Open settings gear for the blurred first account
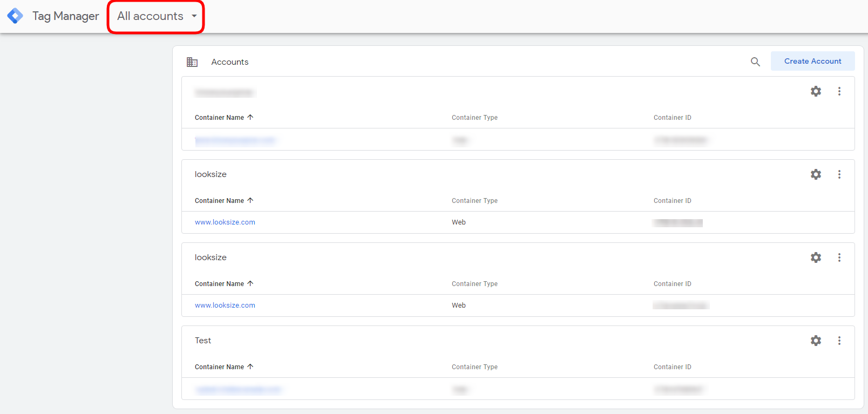This screenshot has height=414, width=868. pos(816,91)
